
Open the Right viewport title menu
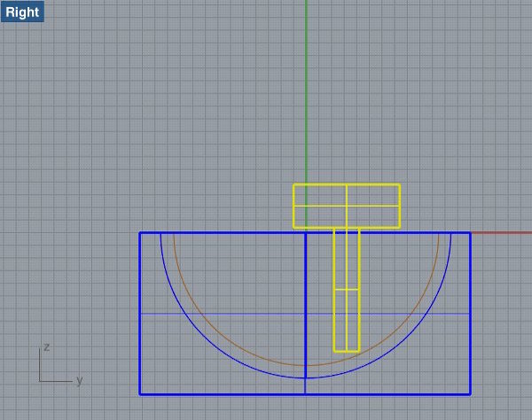(22, 12)
